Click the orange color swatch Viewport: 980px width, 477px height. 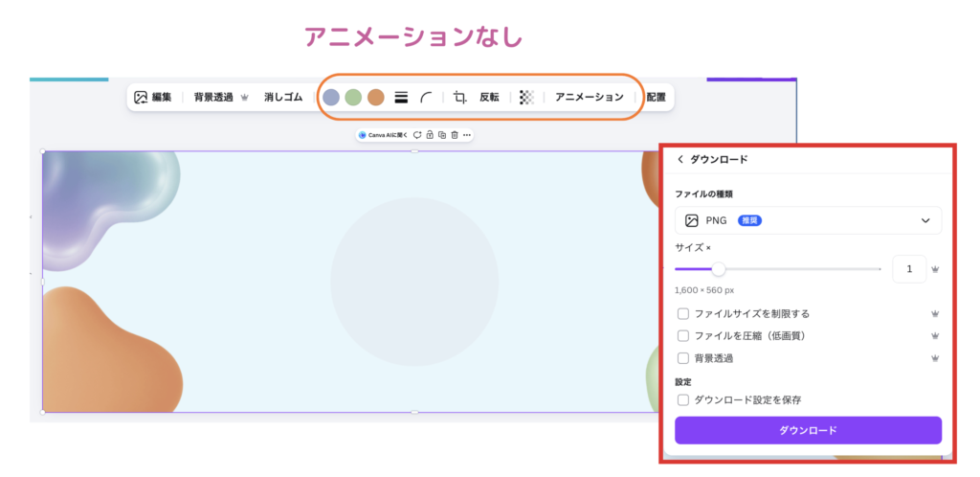[376, 97]
